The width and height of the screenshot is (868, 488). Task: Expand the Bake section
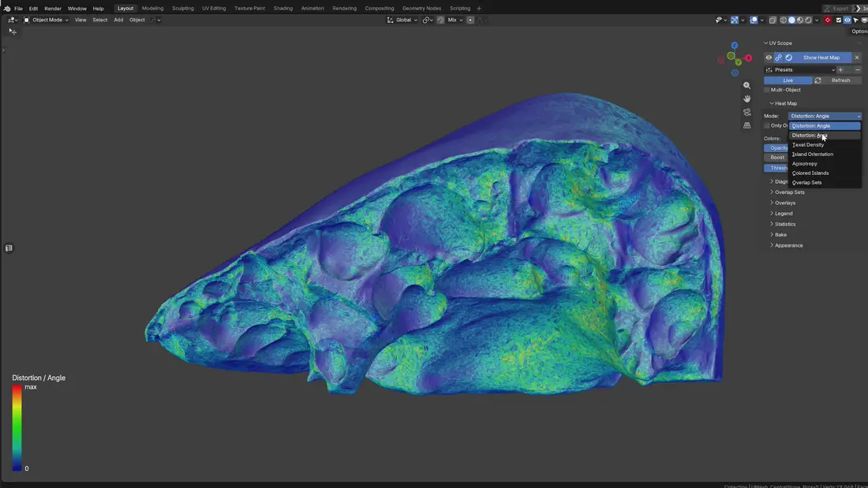point(778,235)
